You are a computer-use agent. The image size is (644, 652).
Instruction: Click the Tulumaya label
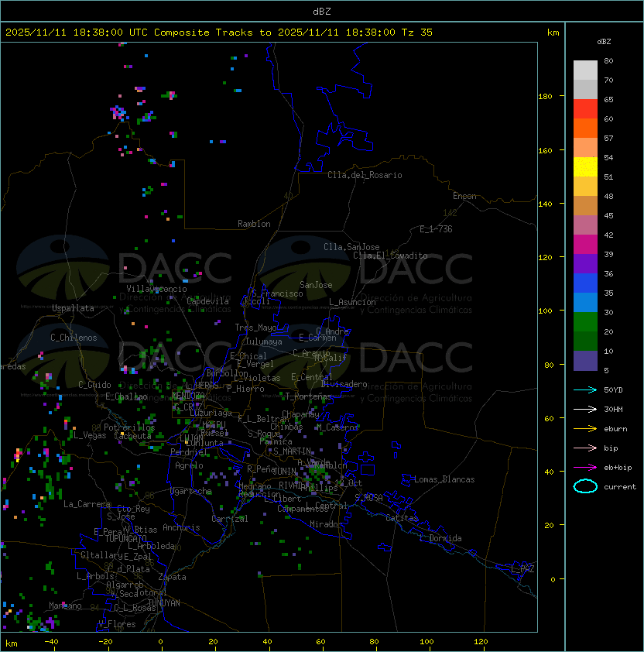264,341
